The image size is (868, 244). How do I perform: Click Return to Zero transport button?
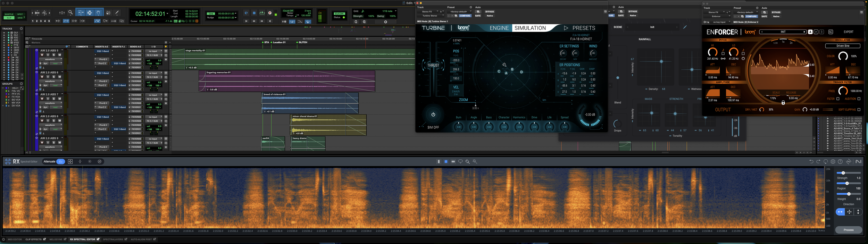coord(246,21)
